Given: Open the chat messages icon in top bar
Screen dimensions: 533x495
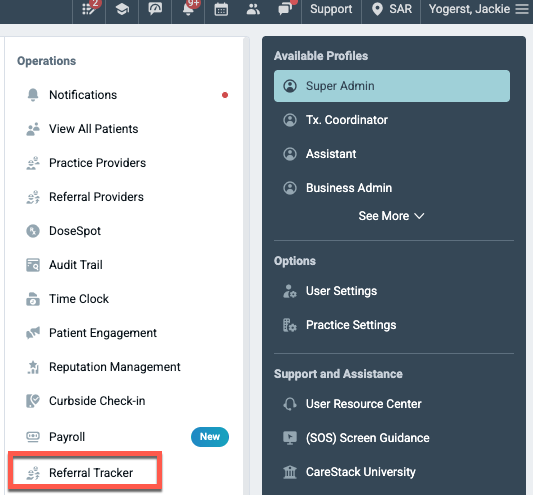Looking at the screenshot, I should tap(285, 9).
